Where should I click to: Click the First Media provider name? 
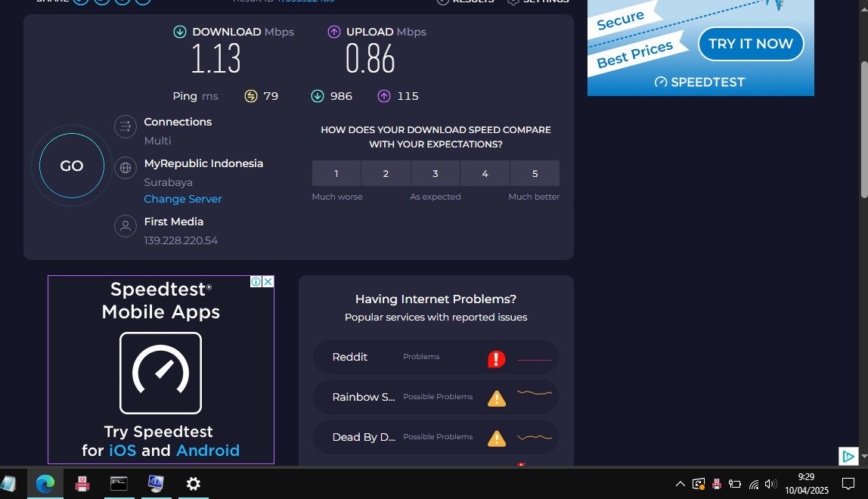pos(174,222)
